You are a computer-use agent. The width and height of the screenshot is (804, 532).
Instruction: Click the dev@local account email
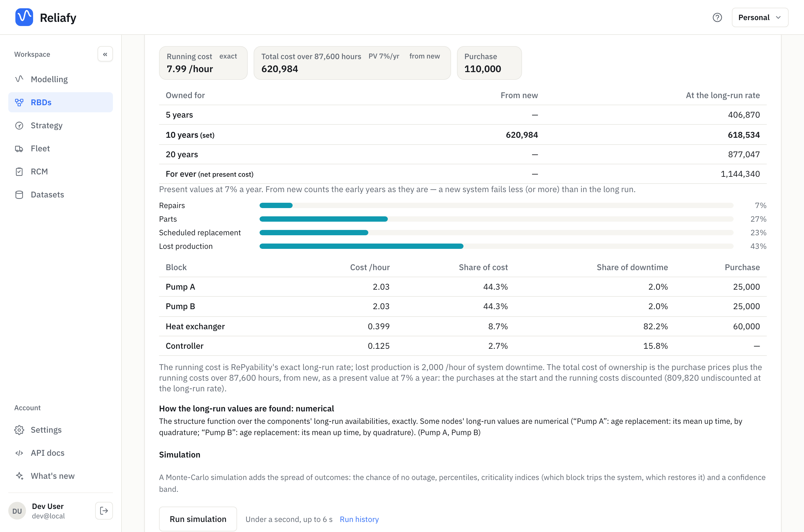point(48,516)
